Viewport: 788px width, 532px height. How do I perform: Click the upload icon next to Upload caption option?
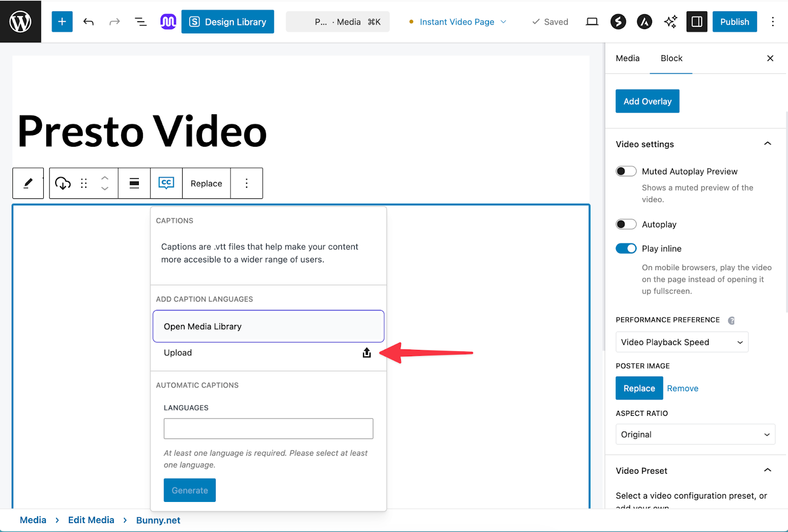pos(366,352)
